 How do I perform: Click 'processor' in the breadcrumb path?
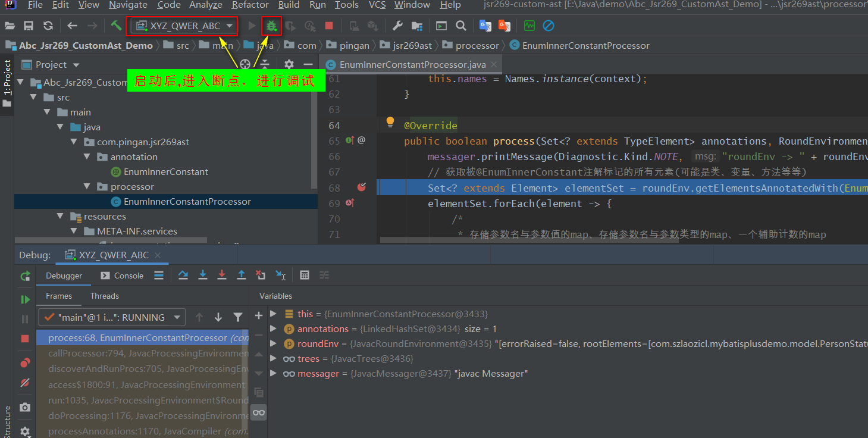pos(477,45)
